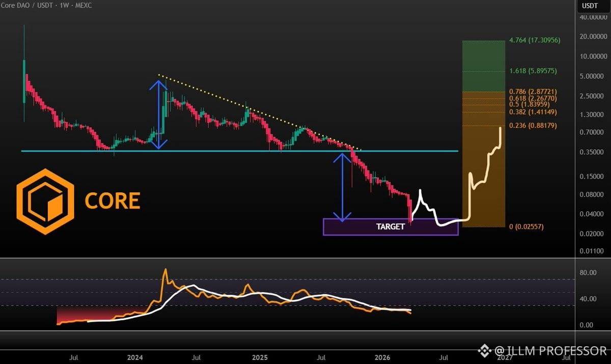The width and height of the screenshot is (611, 364).
Task: Select the 0.08000 price axis value
Action: 593,195
